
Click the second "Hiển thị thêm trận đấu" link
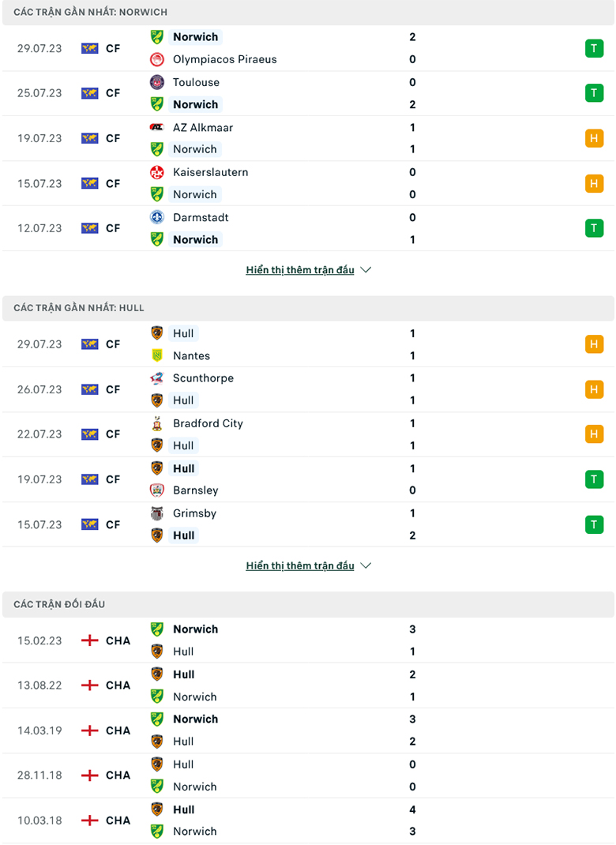(300, 566)
